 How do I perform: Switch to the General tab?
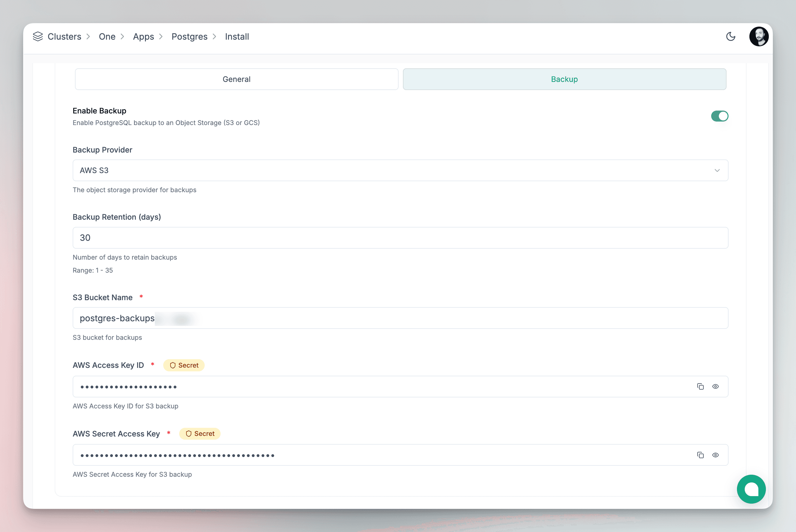236,79
